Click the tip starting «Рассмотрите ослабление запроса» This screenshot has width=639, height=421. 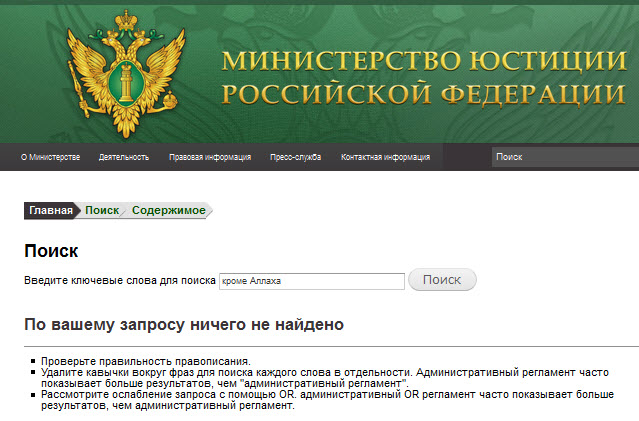tap(327, 400)
